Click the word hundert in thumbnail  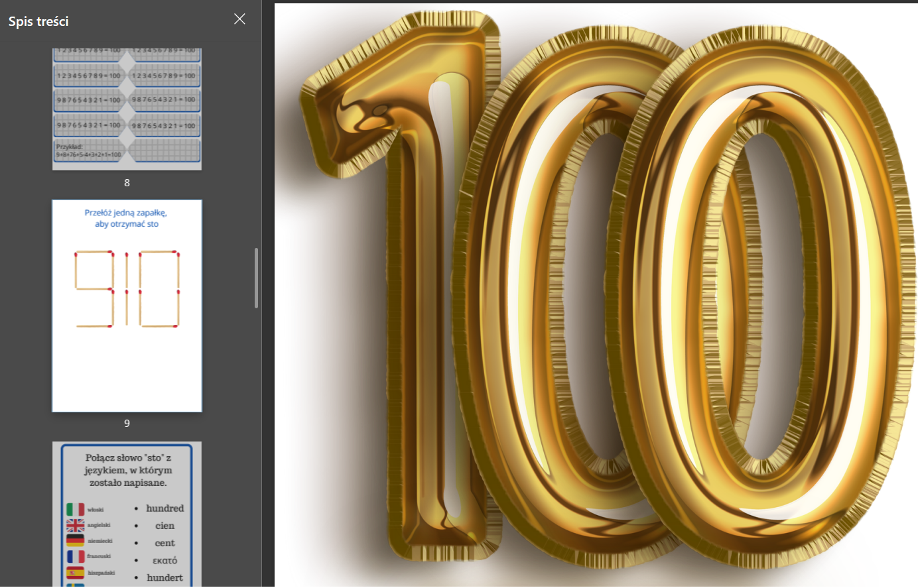(164, 577)
